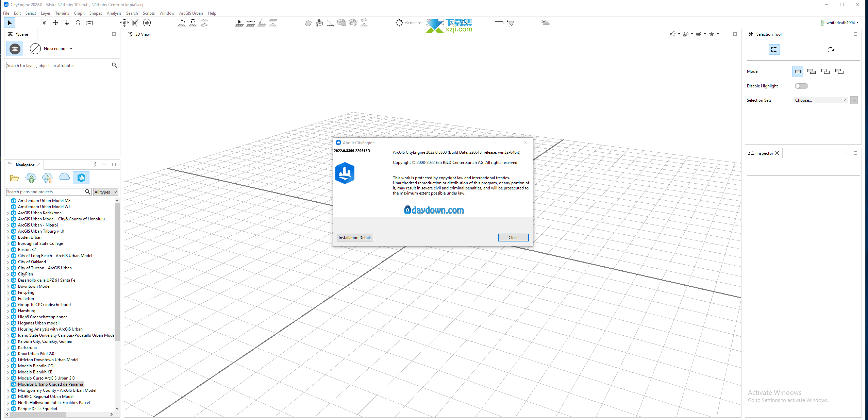
Task: Click Close button in About CityEngine dialog
Action: (513, 237)
